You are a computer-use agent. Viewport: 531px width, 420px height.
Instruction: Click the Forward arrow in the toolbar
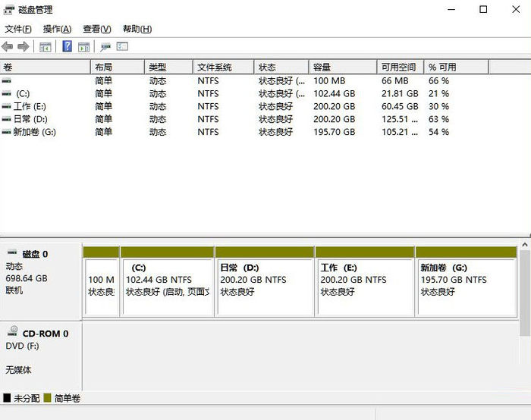pos(24,47)
